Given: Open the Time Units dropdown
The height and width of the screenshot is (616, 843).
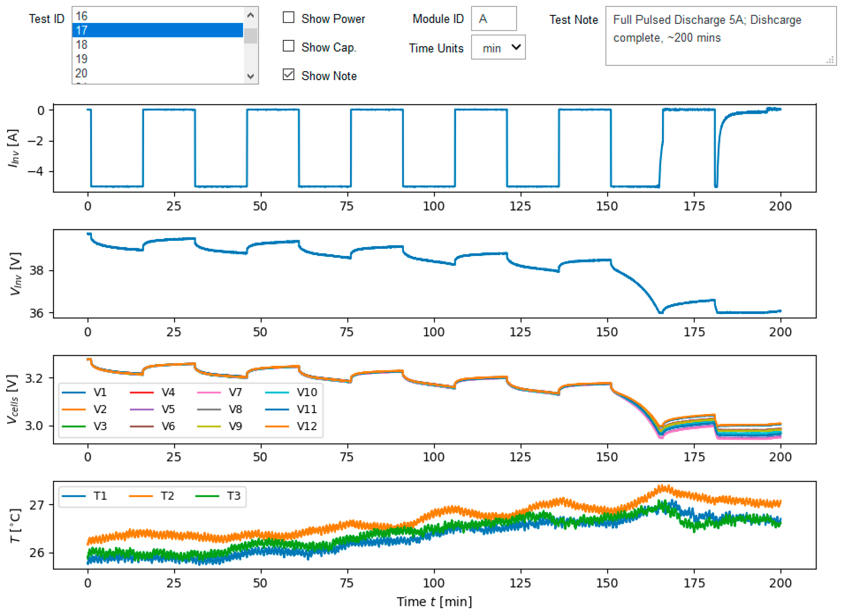Looking at the screenshot, I should click(498, 47).
